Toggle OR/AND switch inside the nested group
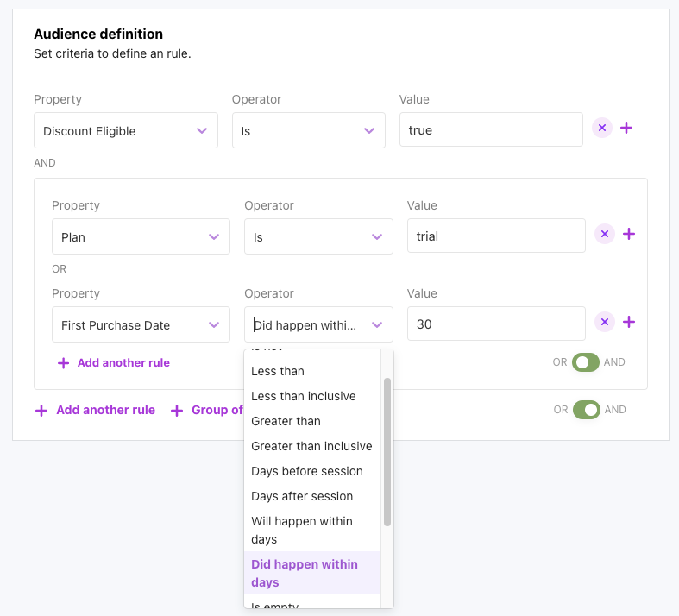 tap(586, 362)
